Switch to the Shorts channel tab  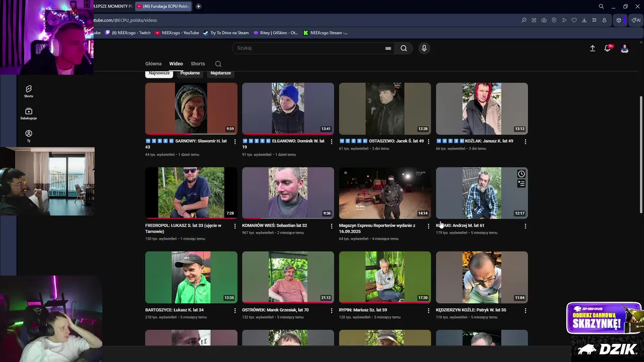(x=198, y=64)
